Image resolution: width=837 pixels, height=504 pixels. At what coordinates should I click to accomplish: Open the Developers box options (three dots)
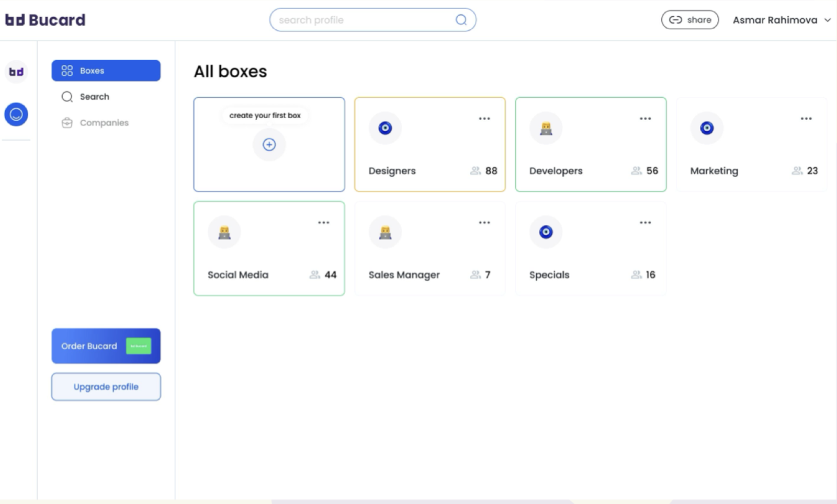tap(646, 119)
